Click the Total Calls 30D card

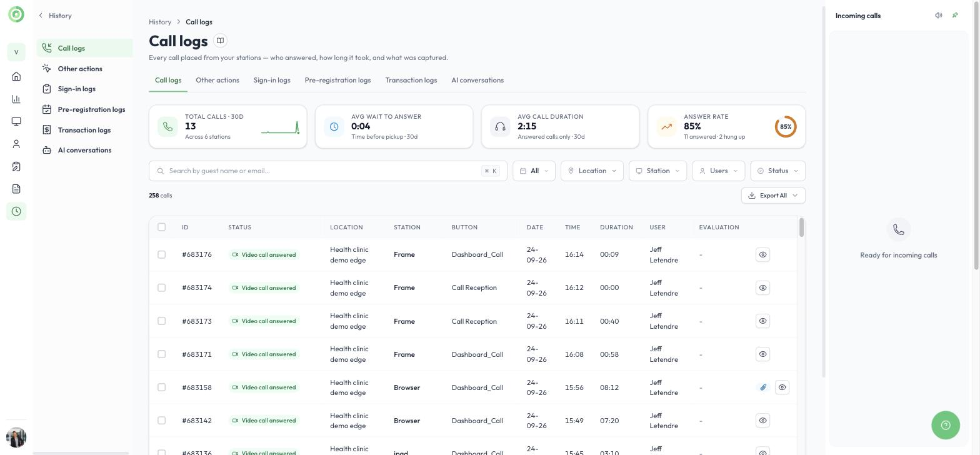click(x=227, y=127)
